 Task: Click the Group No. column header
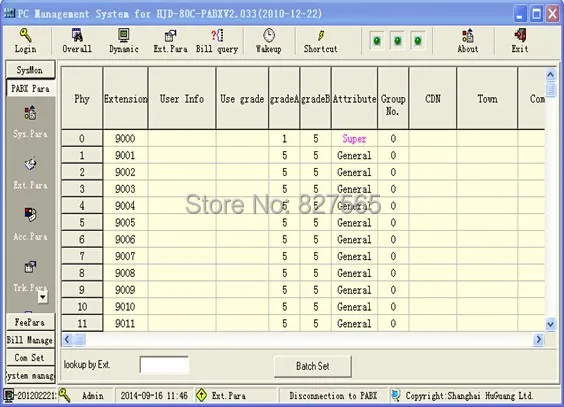393,98
